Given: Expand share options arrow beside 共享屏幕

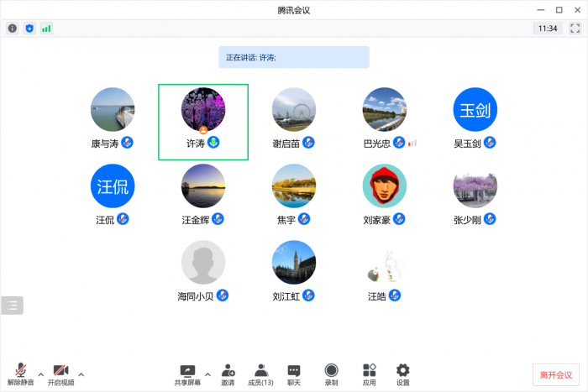Looking at the screenshot, I should coord(207,374).
